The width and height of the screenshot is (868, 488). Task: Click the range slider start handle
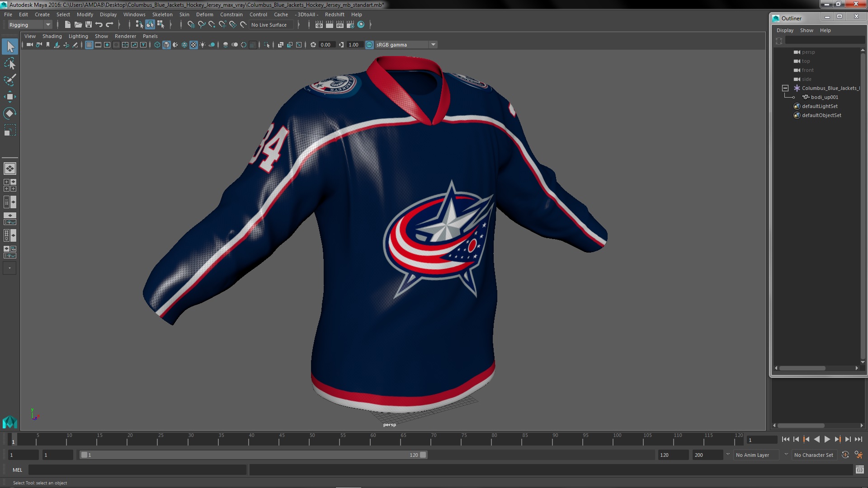pos(84,455)
